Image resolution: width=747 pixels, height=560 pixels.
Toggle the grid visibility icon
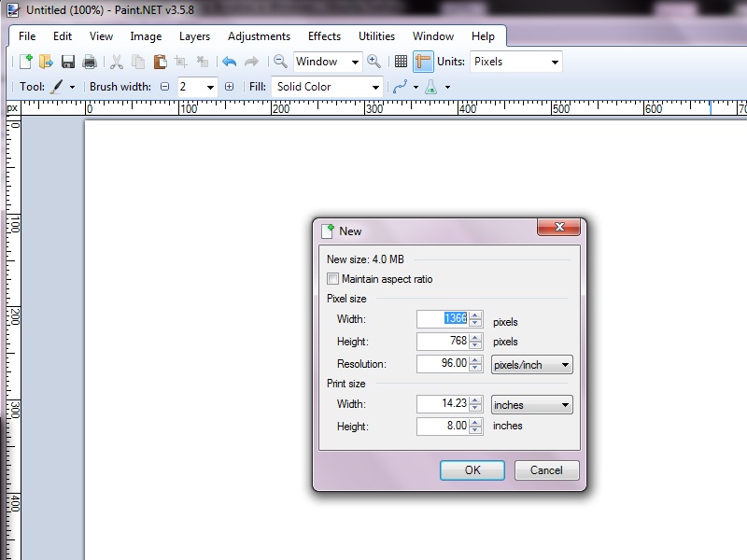pos(401,62)
